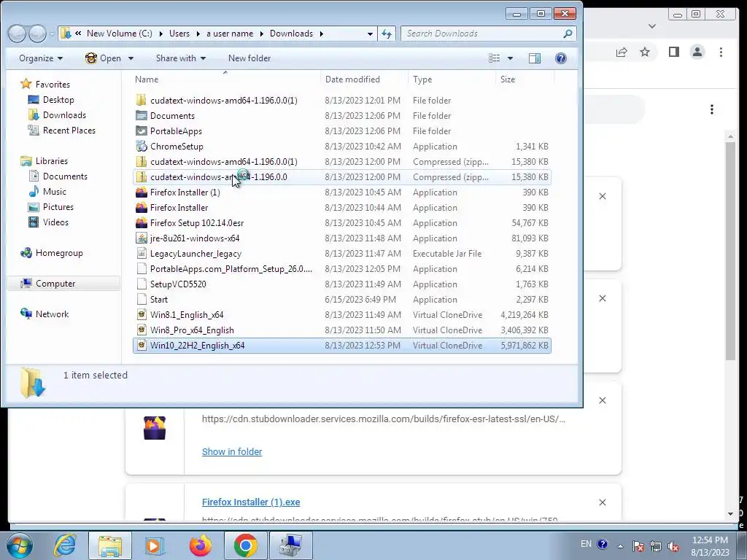Open Firefox from the taskbar
Screen dimensions: 747x560
tap(200, 545)
